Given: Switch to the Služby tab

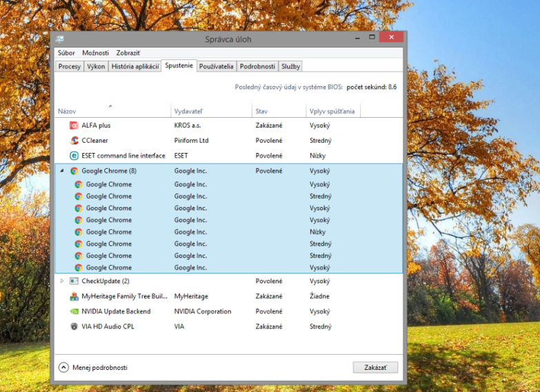Looking at the screenshot, I should (290, 66).
